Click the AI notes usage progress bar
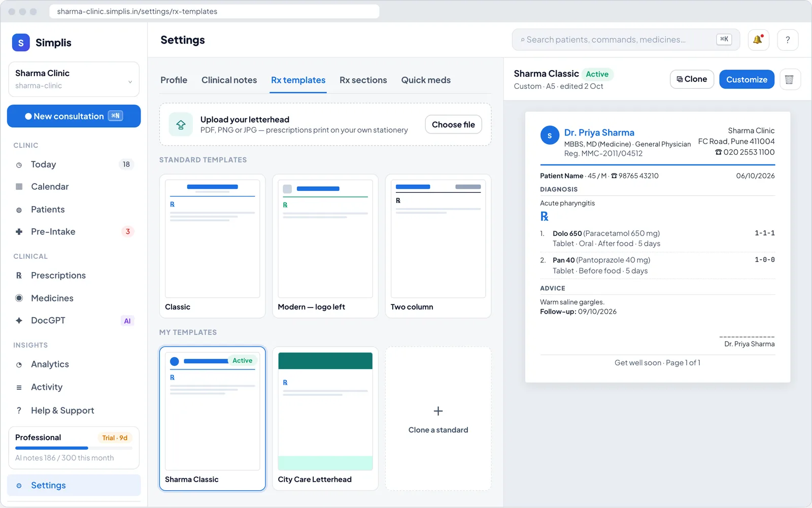Image resolution: width=812 pixels, height=508 pixels. [x=74, y=448]
